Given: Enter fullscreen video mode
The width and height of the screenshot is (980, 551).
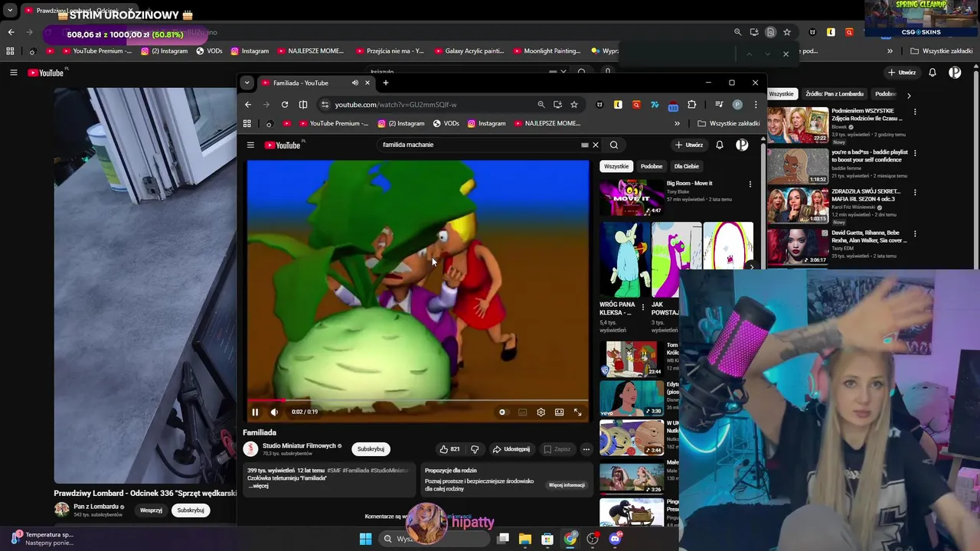Looking at the screenshot, I should coord(578,412).
